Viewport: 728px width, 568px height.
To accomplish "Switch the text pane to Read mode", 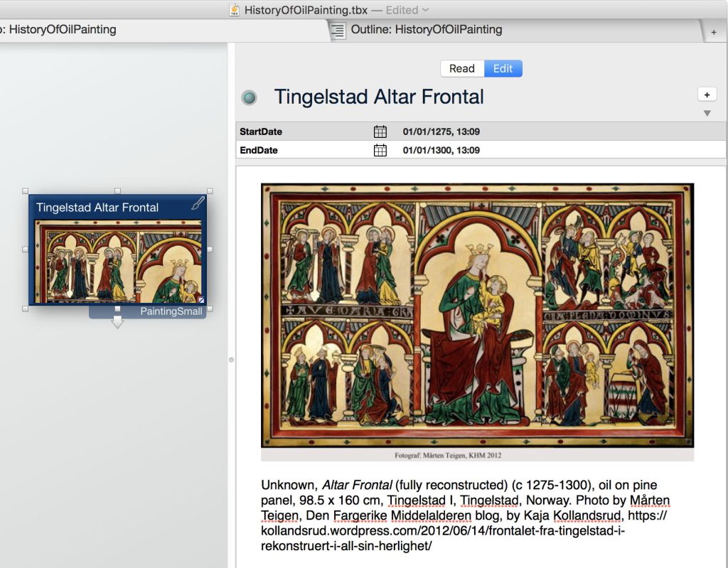I will coord(461,68).
